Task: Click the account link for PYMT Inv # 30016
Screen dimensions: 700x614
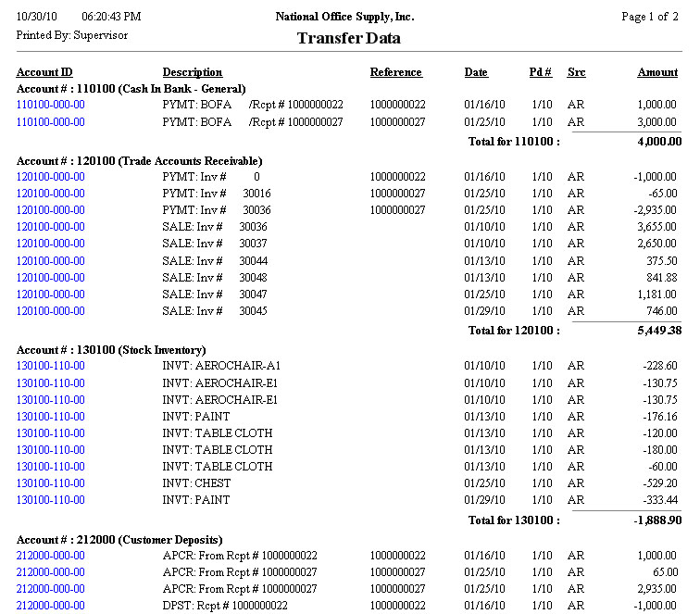Action: [51, 194]
